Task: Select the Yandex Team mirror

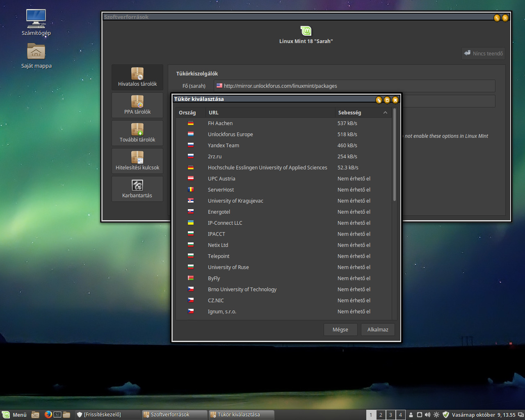Action: 283,145
